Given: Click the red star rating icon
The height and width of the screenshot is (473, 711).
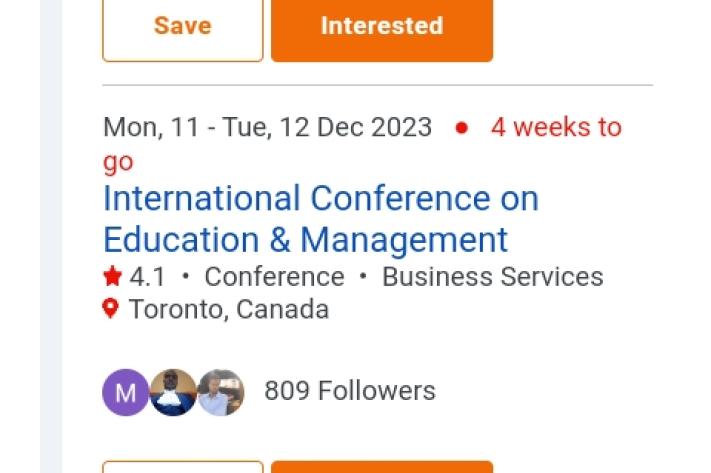Looking at the screenshot, I should (113, 277).
